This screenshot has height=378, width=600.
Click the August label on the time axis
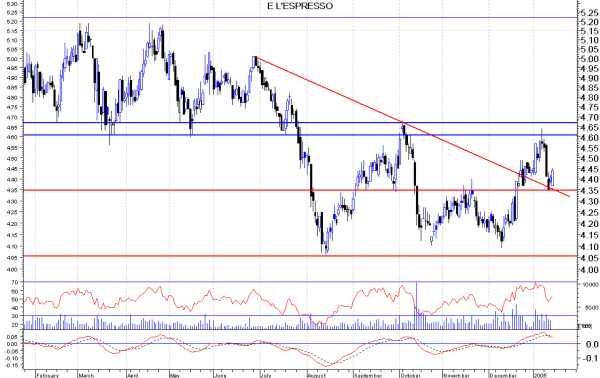pos(316,375)
